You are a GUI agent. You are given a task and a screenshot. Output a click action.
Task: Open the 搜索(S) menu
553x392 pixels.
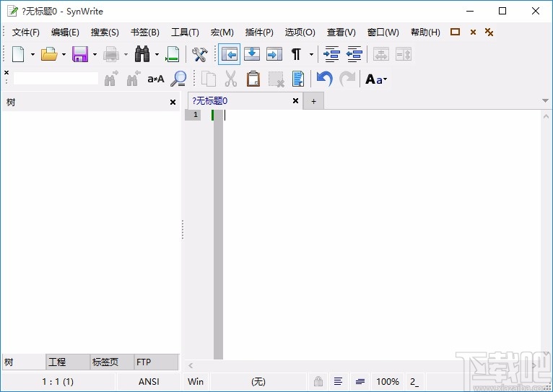click(x=105, y=32)
